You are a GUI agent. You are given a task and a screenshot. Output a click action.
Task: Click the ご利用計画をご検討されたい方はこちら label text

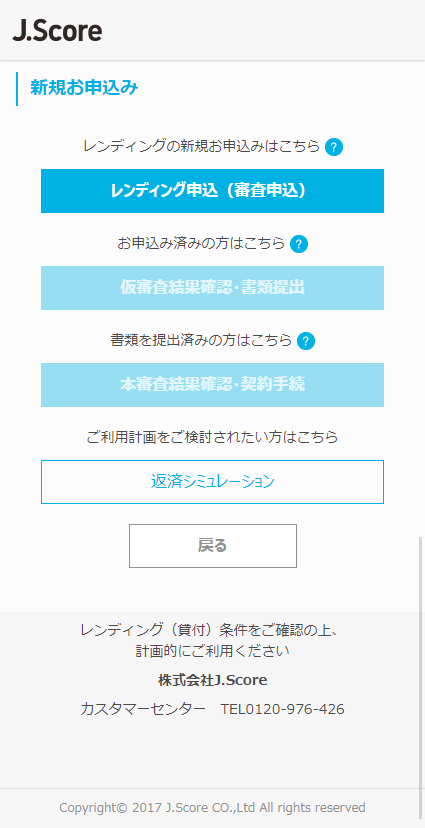[x=212, y=437]
